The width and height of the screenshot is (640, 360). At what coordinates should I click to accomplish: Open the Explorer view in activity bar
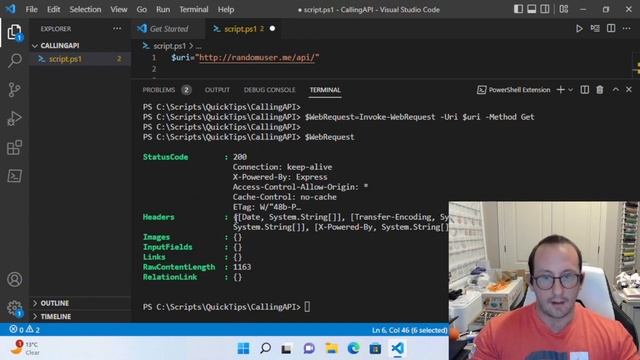pos(14,32)
